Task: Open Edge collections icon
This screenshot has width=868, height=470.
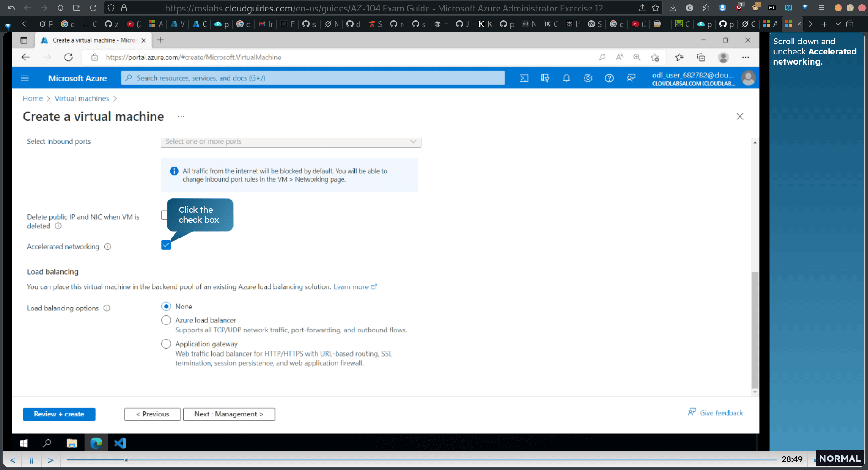Action: click(x=701, y=57)
